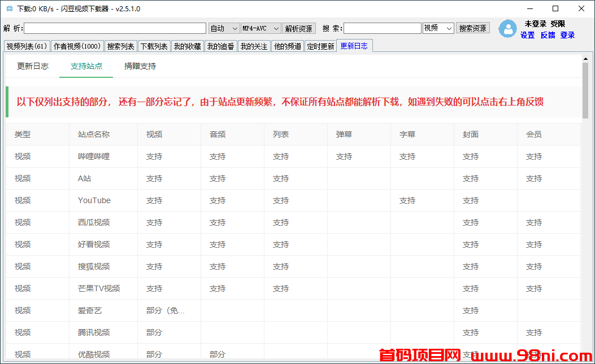Open the 作者视频(1000) tab
The height and width of the screenshot is (364, 595).
point(77,46)
